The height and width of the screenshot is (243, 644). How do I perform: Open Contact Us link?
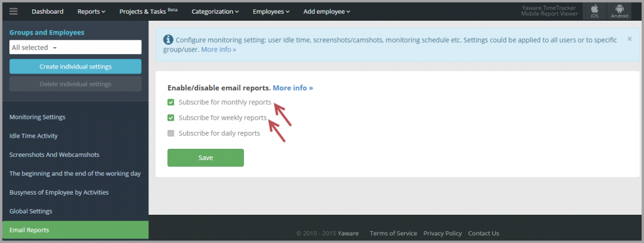[484, 233]
